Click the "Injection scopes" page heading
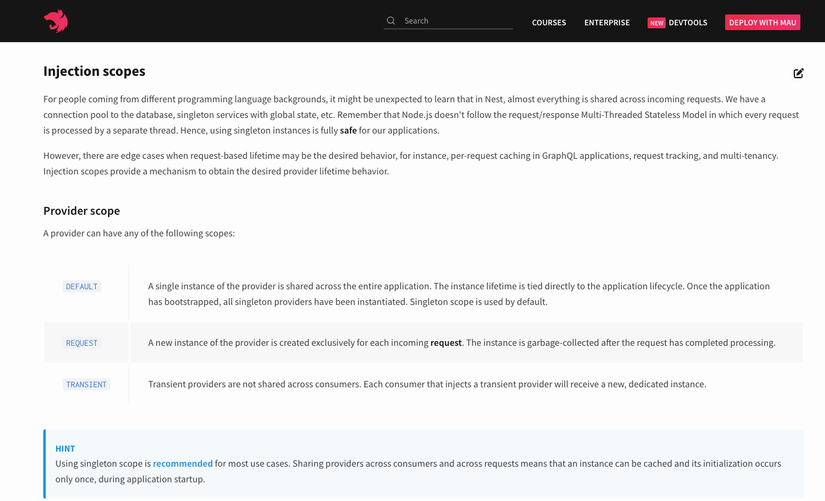This screenshot has width=825, height=501. [94, 72]
